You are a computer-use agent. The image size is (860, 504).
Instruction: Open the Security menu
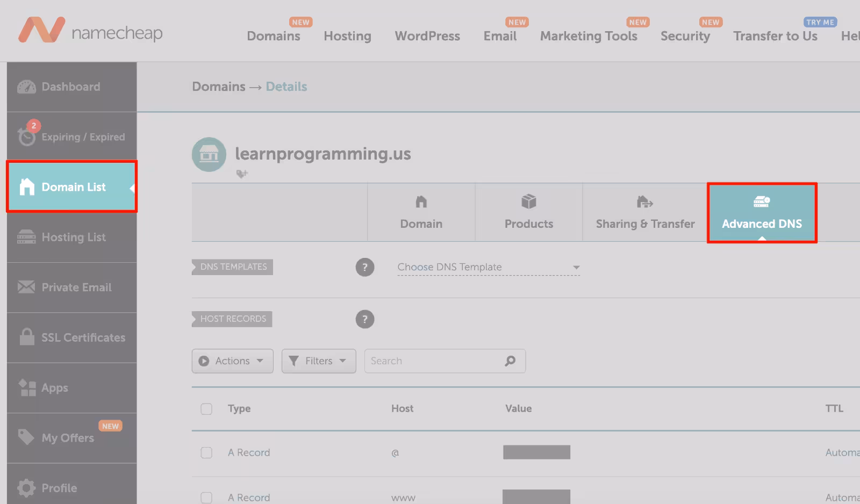(685, 36)
